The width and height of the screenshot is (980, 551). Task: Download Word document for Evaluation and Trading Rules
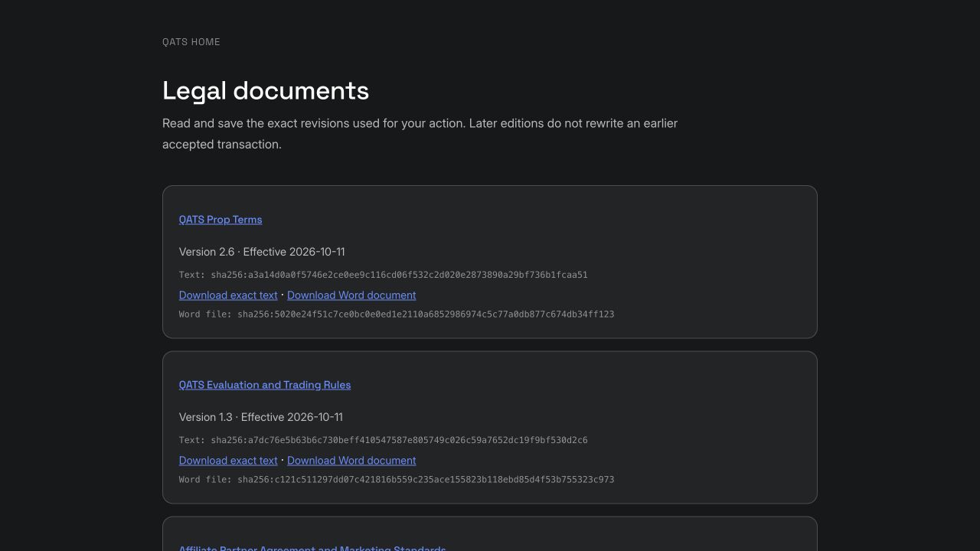tap(351, 461)
